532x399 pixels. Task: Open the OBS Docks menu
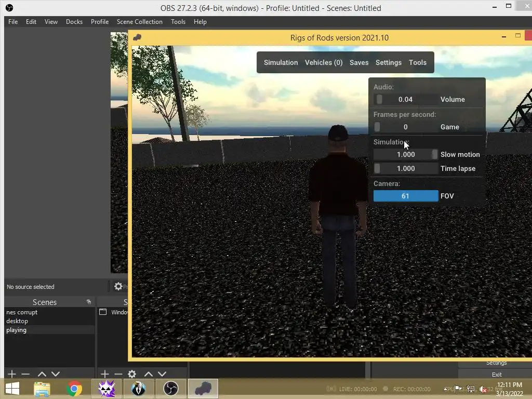tap(74, 22)
